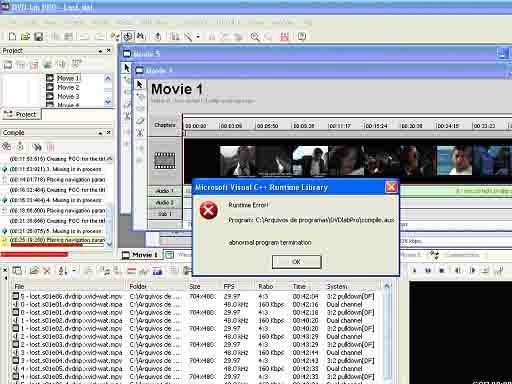Click the red icon beside the zoom magnifiers
The image size is (512, 384).
click(x=284, y=37)
